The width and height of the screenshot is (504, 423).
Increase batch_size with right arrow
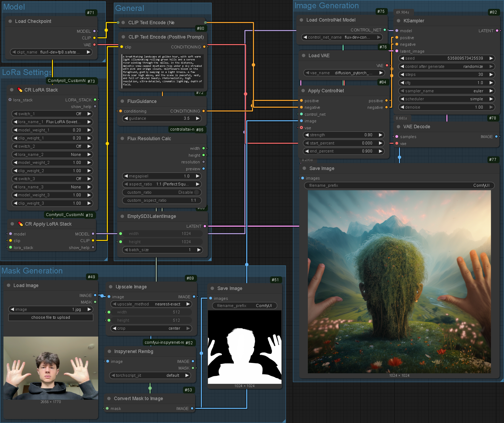199,250
